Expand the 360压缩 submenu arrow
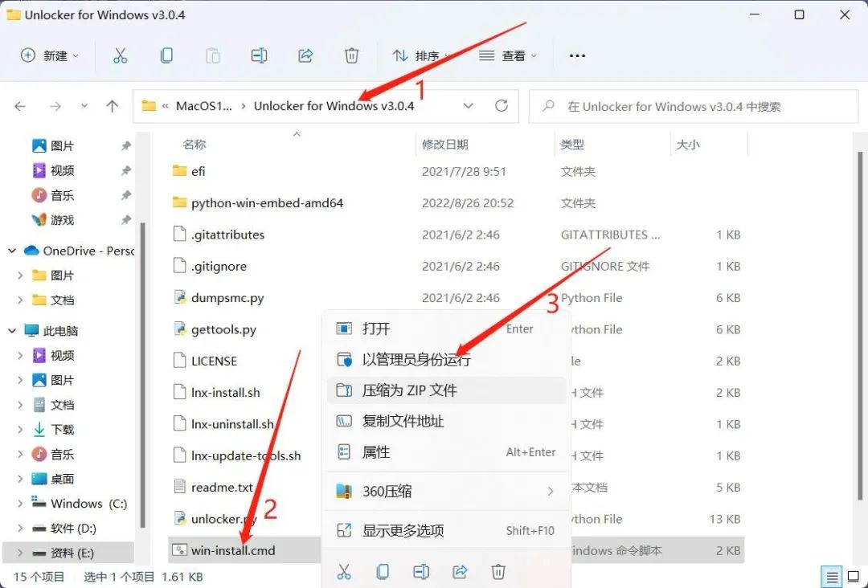 551,491
